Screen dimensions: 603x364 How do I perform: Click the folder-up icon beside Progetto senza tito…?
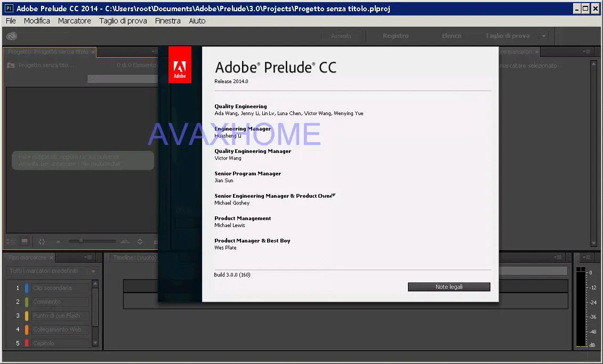(x=11, y=66)
